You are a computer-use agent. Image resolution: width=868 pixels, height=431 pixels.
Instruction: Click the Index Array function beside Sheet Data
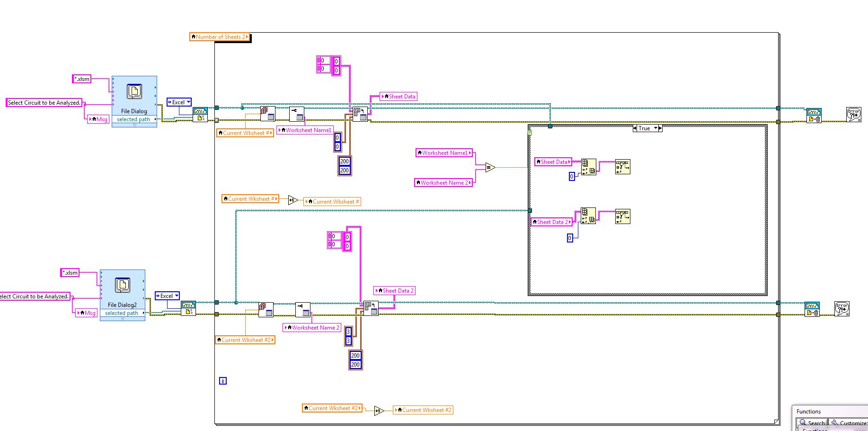[589, 167]
